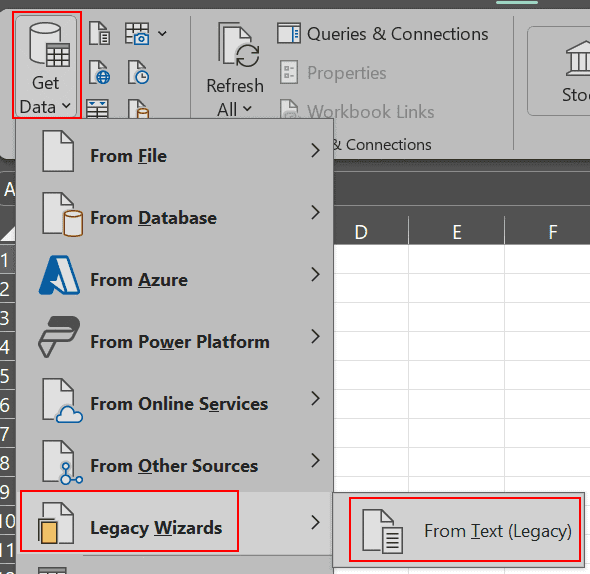Select row 1 header

coord(8,260)
